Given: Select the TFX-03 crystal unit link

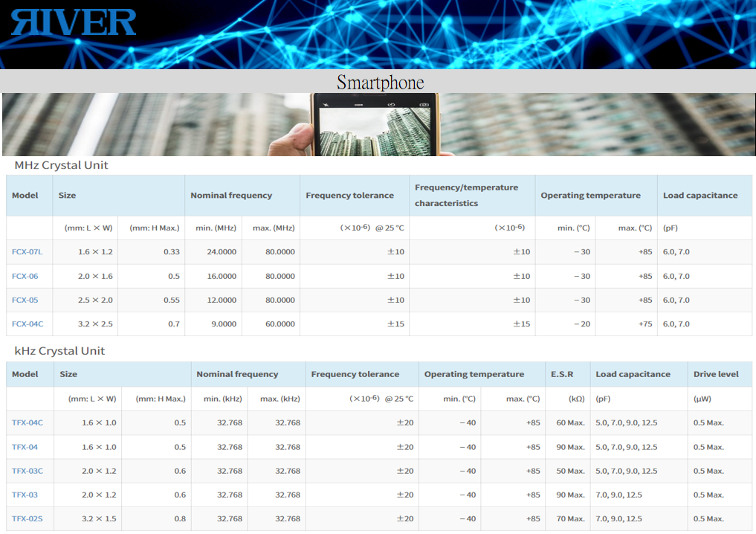Looking at the screenshot, I should click(25, 495).
